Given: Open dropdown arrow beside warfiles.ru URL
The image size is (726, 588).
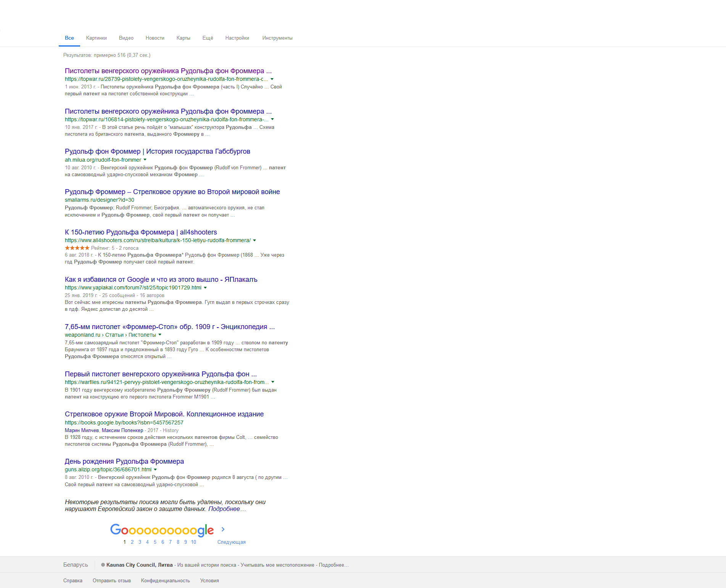Looking at the screenshot, I should (273, 382).
